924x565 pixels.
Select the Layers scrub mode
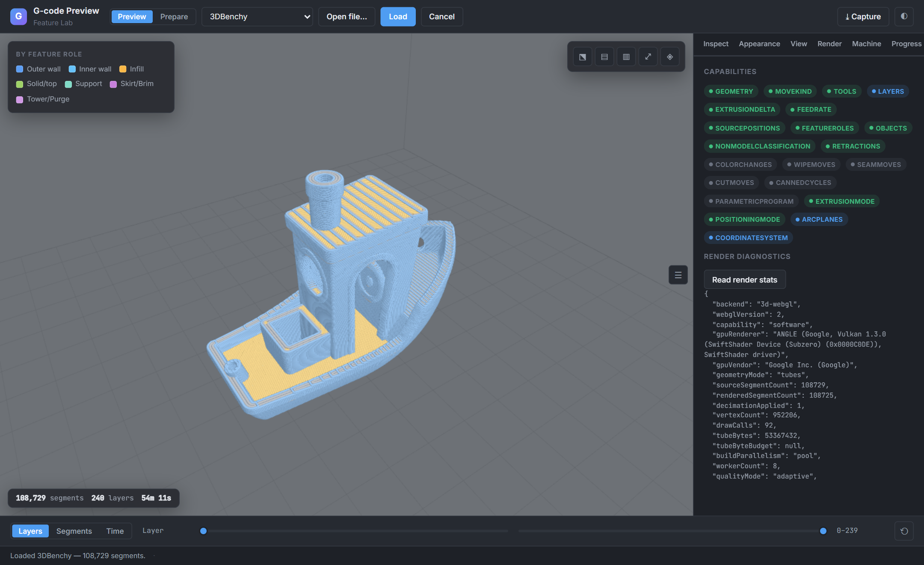[x=30, y=531]
